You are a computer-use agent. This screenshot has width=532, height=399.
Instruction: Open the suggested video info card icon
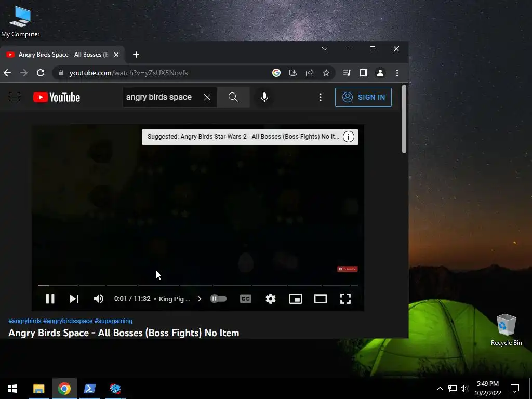pyautogui.click(x=349, y=137)
